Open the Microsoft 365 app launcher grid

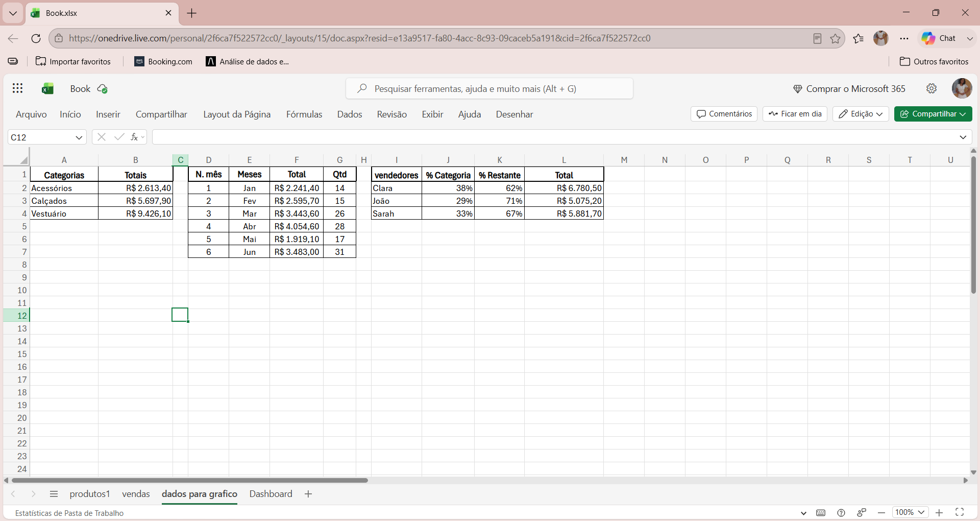tap(18, 88)
